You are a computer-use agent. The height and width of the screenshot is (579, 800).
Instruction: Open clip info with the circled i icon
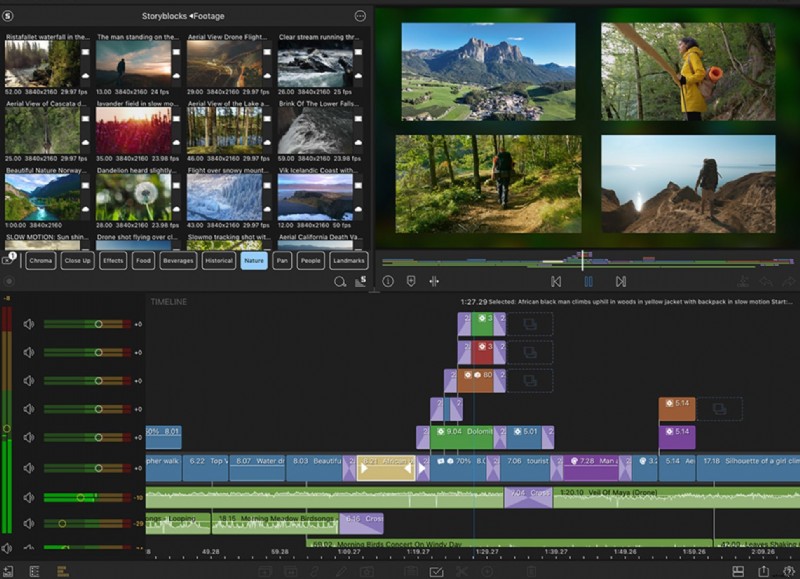[388, 283]
